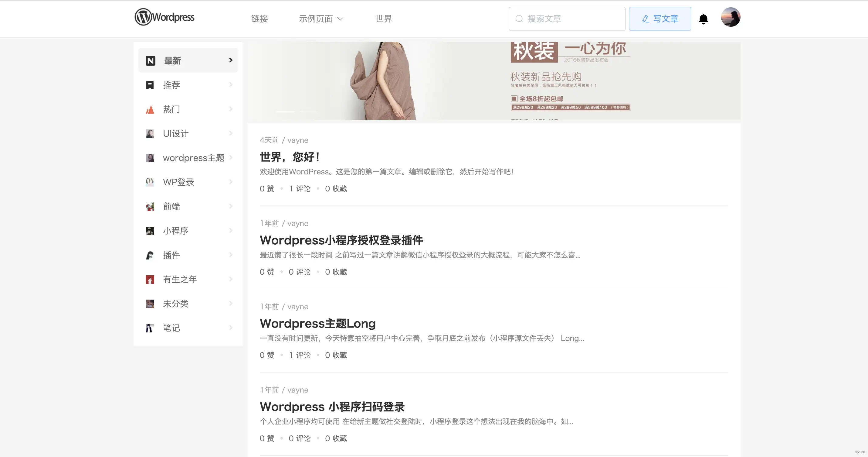Viewport: 868px width, 457px height.
Task: Click the notification bell icon
Action: 703,19
